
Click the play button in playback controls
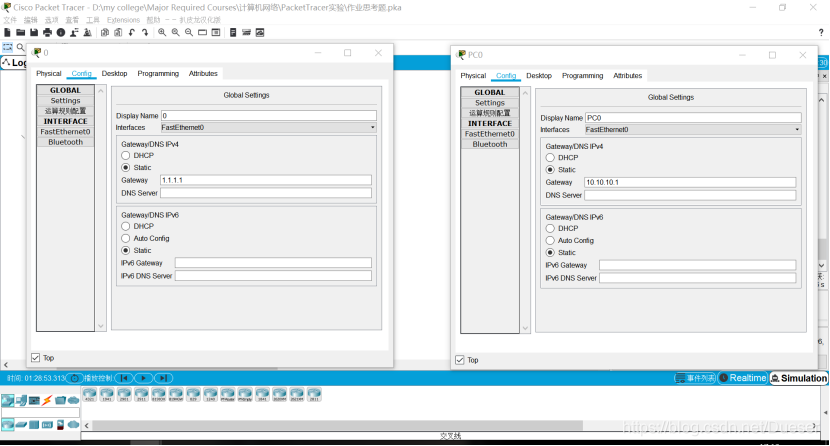[143, 378]
